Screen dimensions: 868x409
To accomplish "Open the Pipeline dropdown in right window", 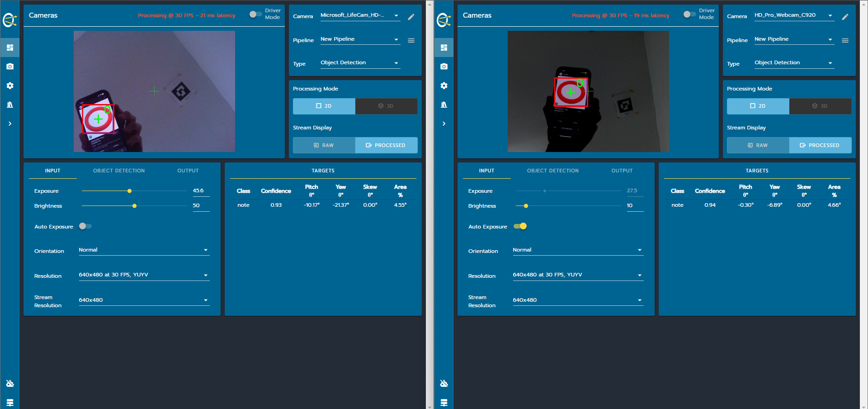I will 794,39.
